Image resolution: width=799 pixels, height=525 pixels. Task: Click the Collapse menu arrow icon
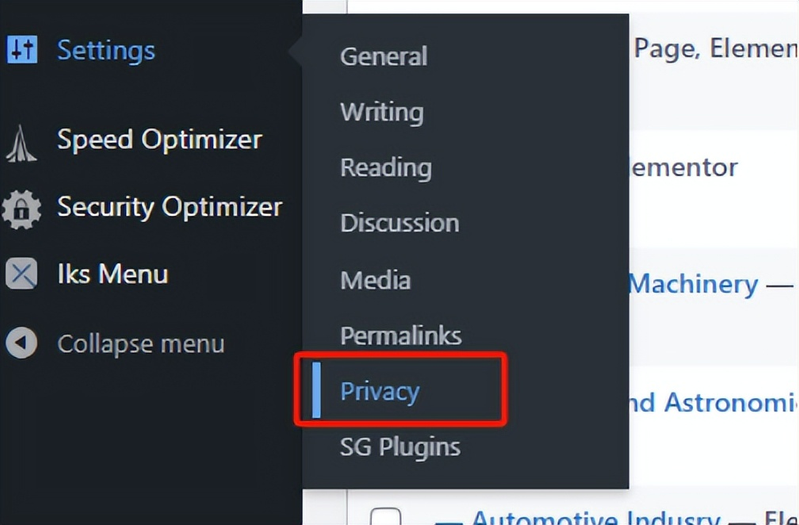point(21,344)
